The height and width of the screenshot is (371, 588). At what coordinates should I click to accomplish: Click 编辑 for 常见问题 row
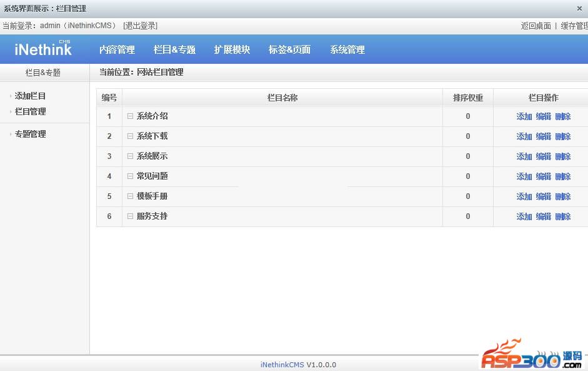[544, 176]
